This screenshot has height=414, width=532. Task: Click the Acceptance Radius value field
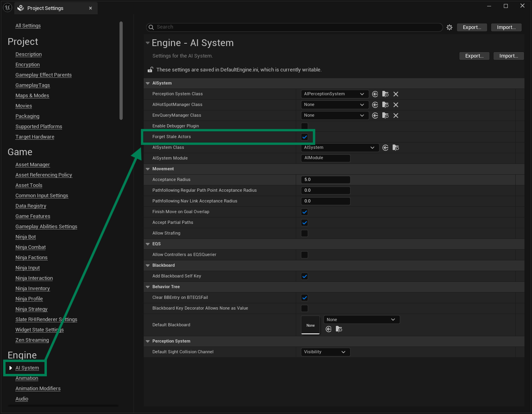click(x=326, y=180)
